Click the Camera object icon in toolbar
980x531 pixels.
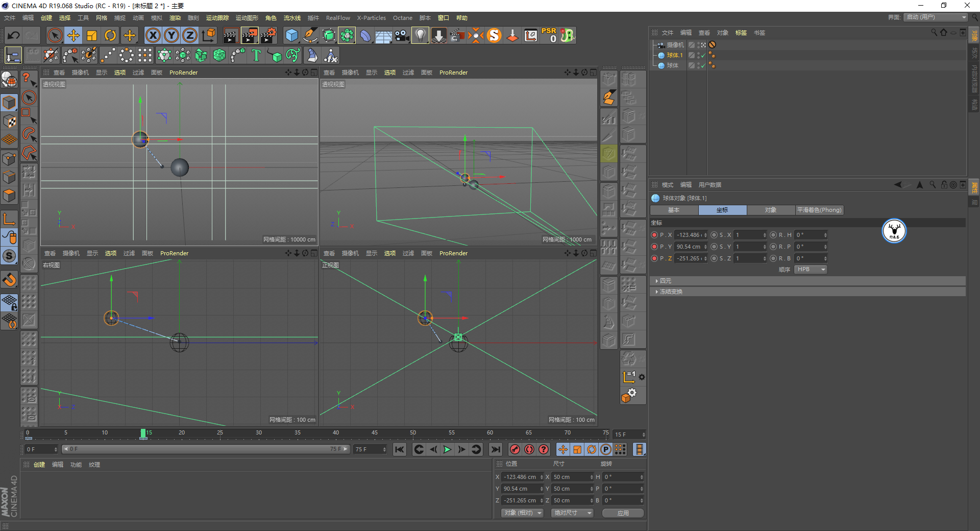click(402, 35)
